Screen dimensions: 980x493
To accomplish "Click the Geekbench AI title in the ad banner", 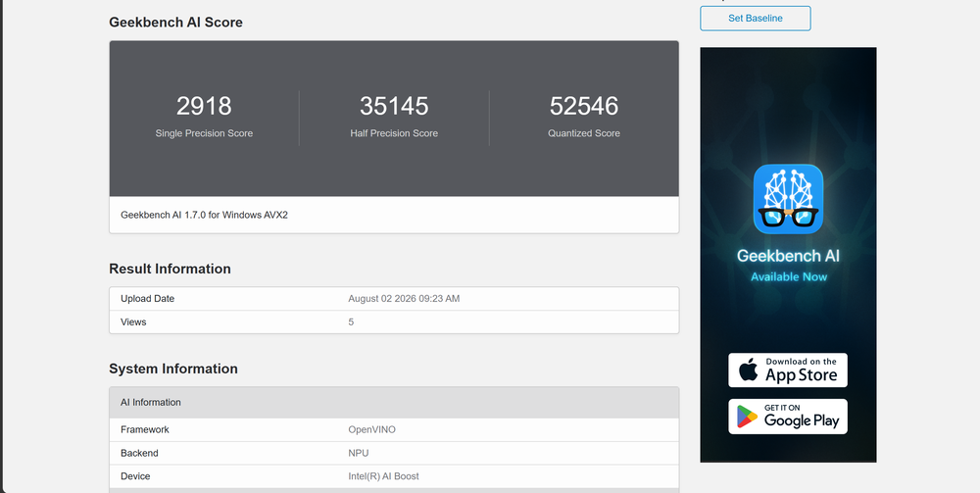I will [x=788, y=256].
